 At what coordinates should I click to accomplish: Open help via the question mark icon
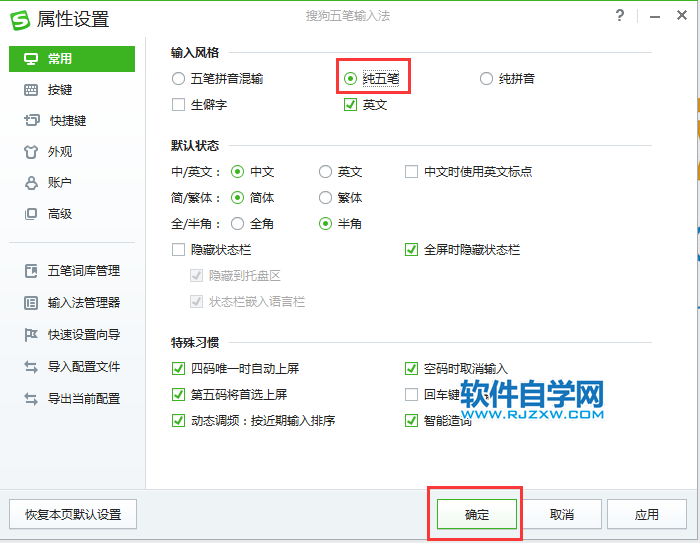(620, 16)
